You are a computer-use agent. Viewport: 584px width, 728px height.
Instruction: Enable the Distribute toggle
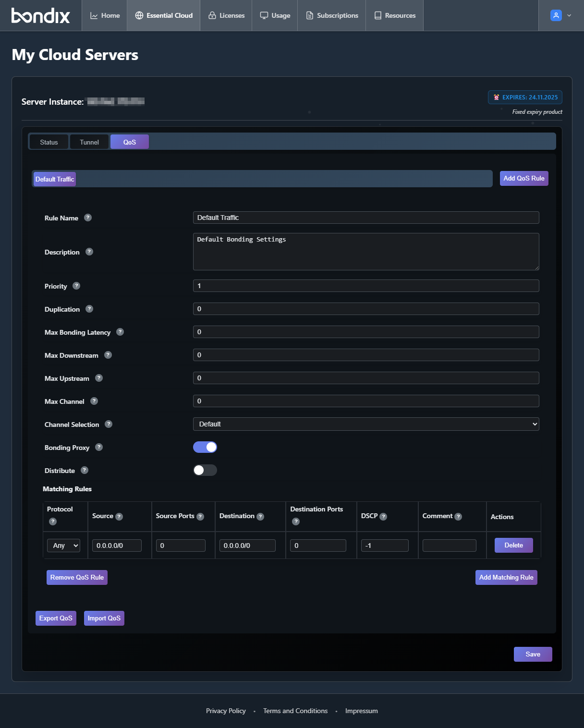205,470
